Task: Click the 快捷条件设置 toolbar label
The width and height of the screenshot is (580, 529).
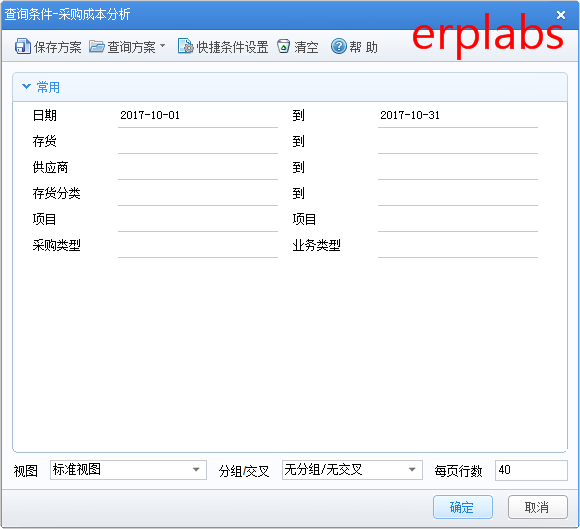Action: (x=232, y=47)
